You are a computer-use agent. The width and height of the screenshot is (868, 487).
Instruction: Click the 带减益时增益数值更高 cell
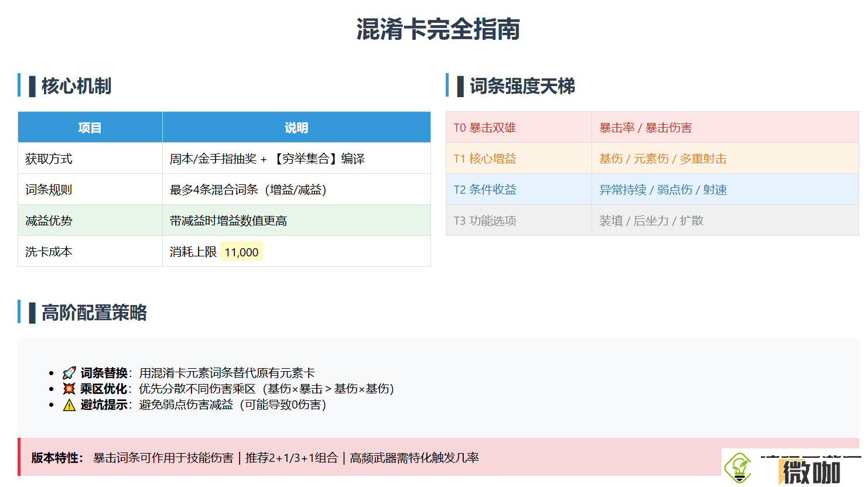[x=296, y=221]
